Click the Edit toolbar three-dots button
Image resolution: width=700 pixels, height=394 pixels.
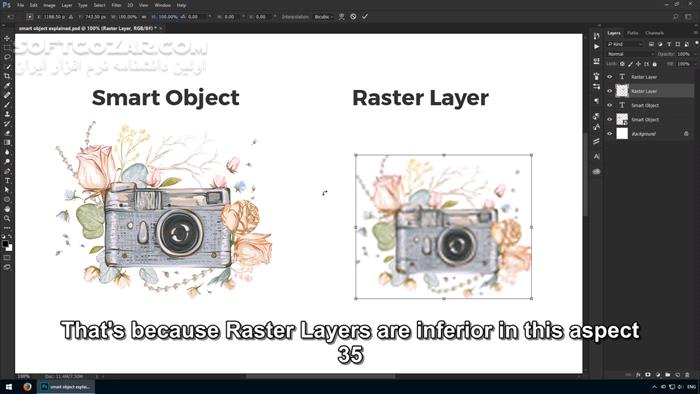click(7, 228)
